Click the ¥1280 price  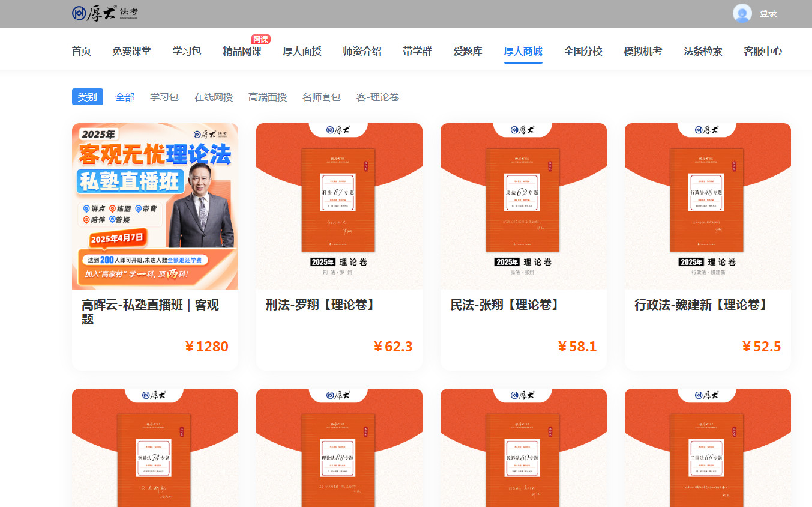(x=206, y=347)
